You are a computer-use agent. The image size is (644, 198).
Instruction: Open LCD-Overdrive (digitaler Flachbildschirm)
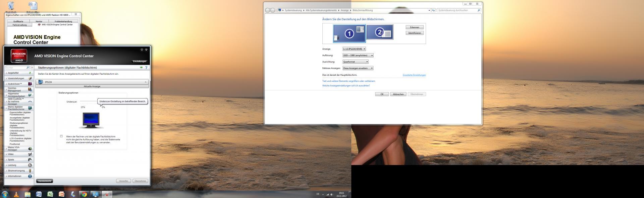(20, 140)
